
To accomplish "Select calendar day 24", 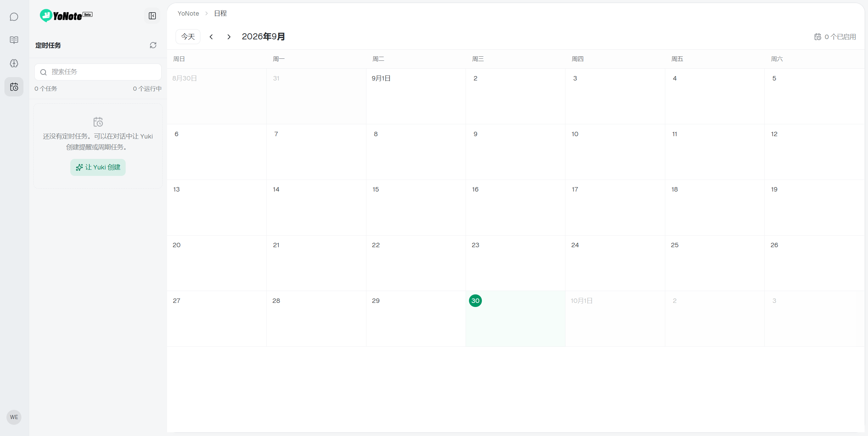I will tap(615, 263).
